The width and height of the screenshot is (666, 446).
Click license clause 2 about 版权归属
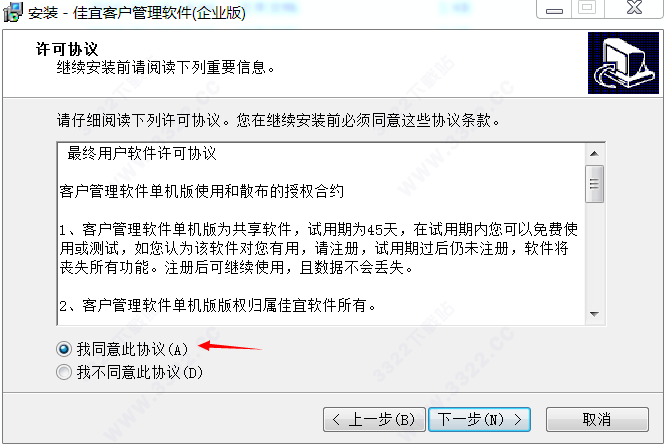click(x=217, y=305)
